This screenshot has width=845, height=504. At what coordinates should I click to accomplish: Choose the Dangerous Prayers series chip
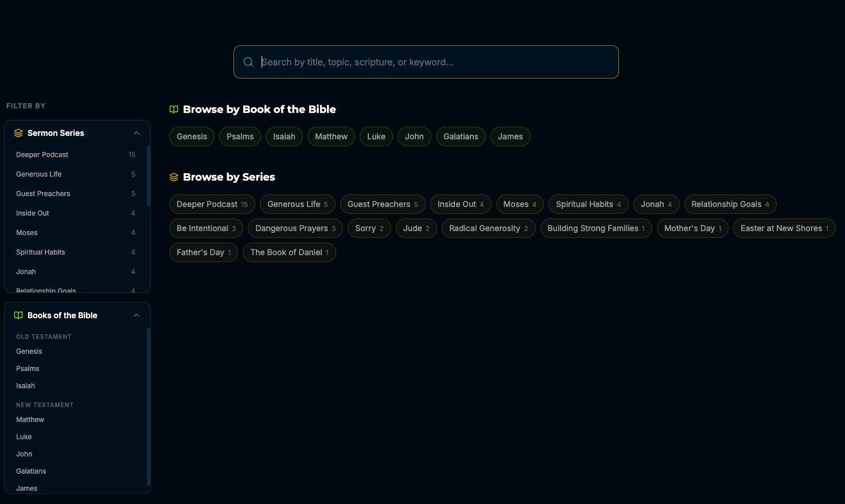(x=295, y=228)
